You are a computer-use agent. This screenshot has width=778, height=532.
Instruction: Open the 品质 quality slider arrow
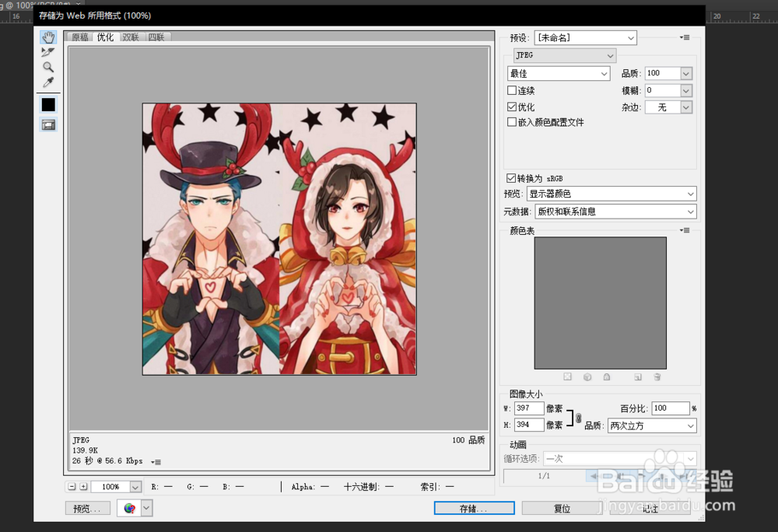686,73
